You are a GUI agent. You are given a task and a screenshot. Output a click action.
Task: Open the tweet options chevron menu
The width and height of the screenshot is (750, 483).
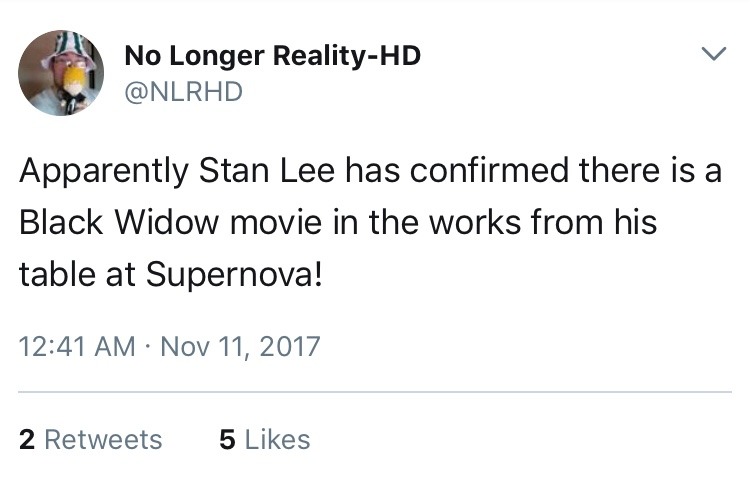(711, 52)
